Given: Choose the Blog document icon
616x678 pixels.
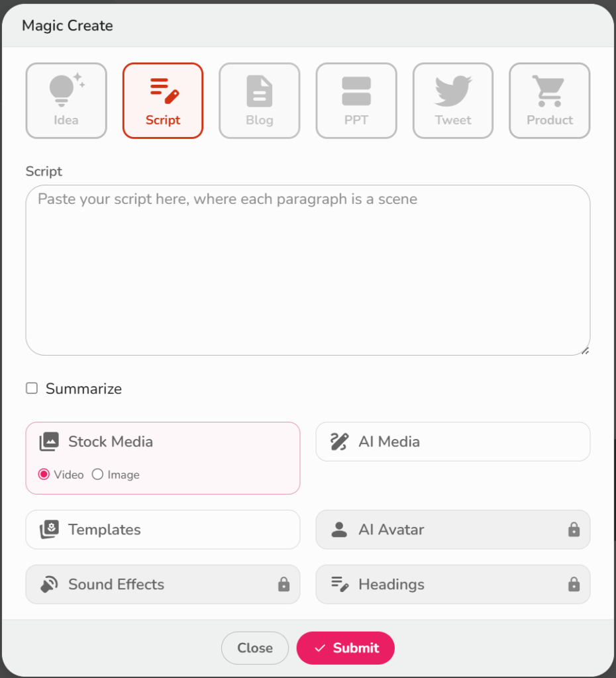Looking at the screenshot, I should pyautogui.click(x=260, y=91).
